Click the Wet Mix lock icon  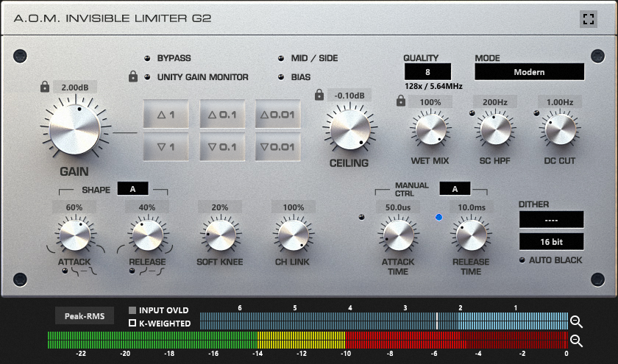coord(401,101)
